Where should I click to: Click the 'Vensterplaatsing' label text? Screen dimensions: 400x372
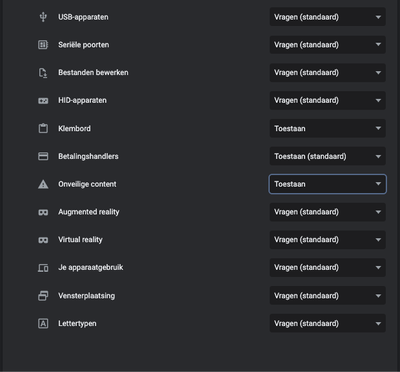[87, 296]
